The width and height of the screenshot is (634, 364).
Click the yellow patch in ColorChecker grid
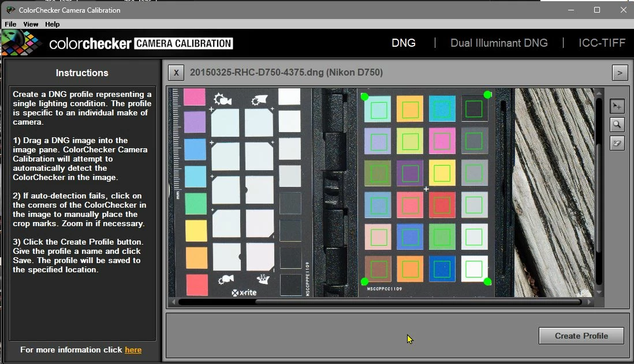442,173
